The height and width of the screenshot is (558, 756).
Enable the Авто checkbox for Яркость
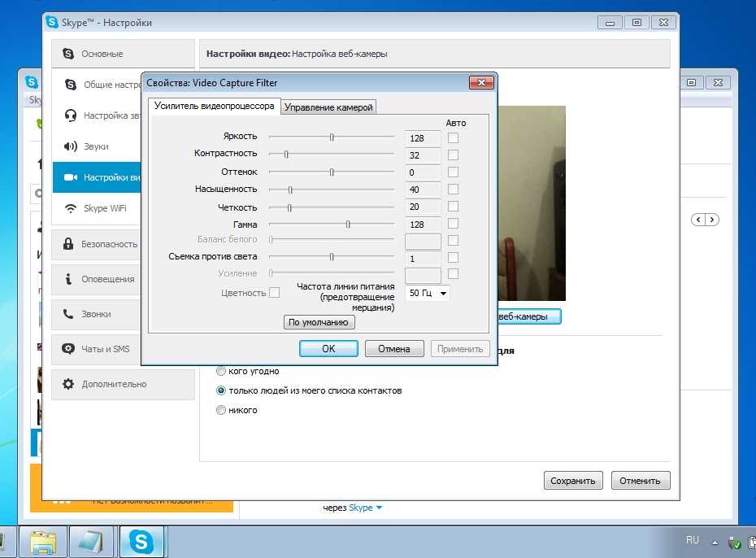453,138
